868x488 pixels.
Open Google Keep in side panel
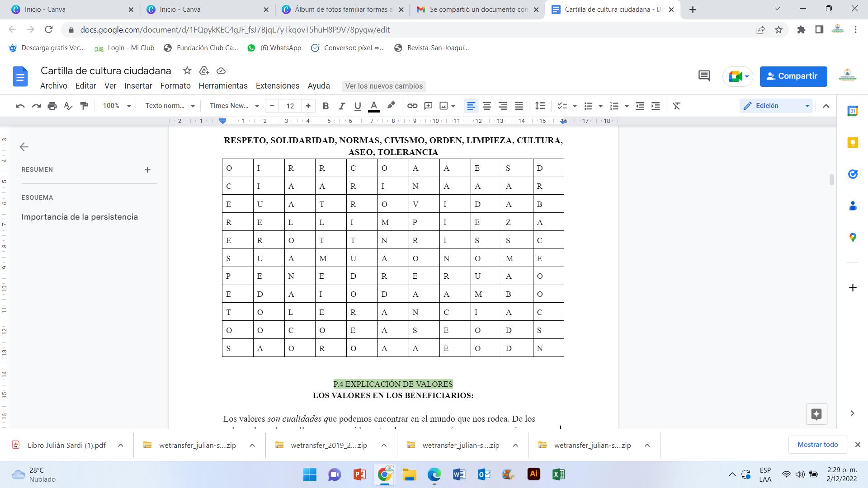pyautogui.click(x=853, y=143)
